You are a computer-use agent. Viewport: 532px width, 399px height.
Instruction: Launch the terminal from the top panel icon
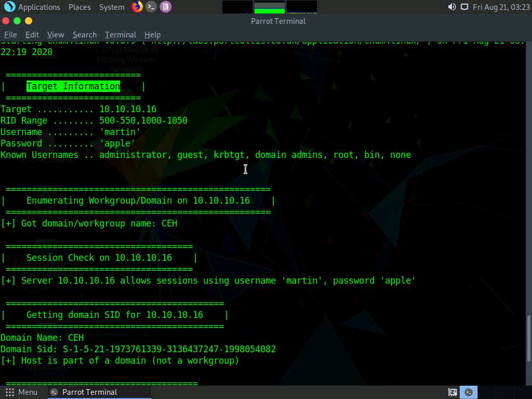pos(151,7)
